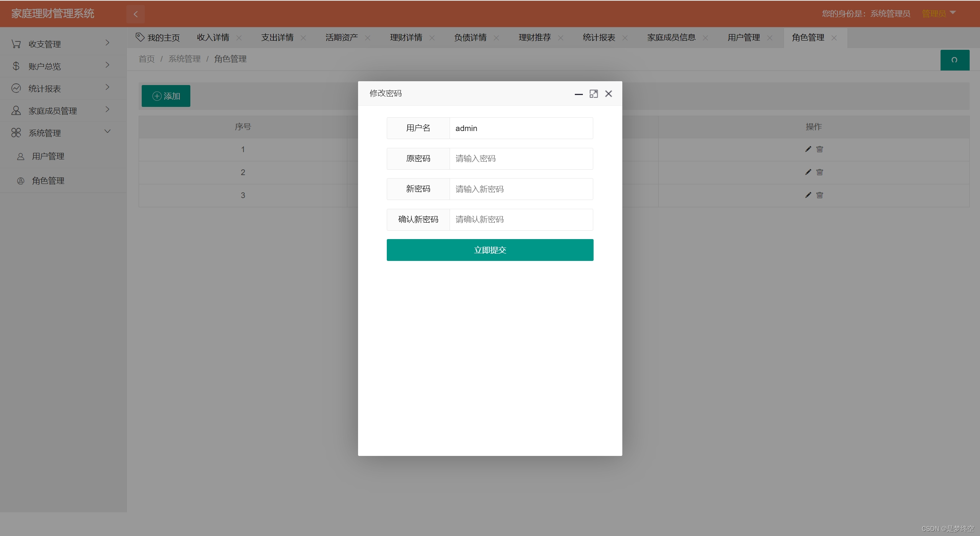Click the shopping cart icon for 收支管理
The height and width of the screenshot is (536, 980).
click(x=16, y=44)
